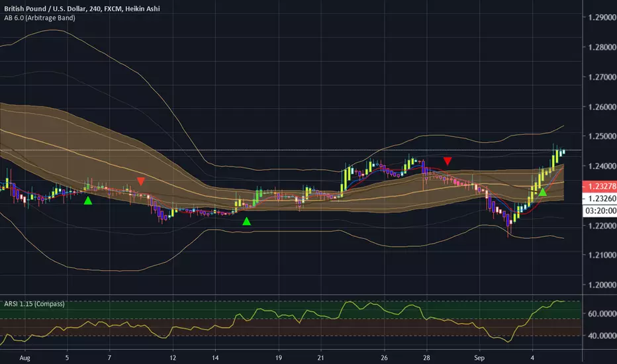Click the 19 date label on time axis
The width and height of the screenshot is (617, 364).
[279, 357]
